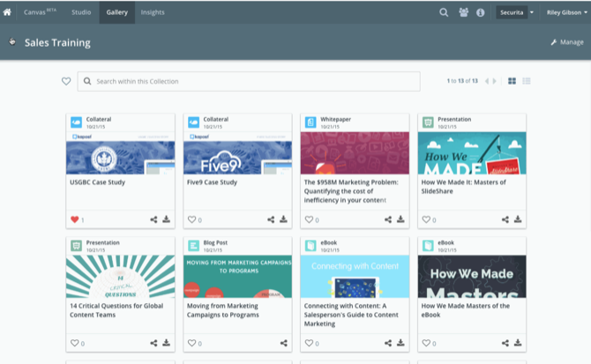
Task: Download the Five9 Case Study
Action: (x=284, y=219)
